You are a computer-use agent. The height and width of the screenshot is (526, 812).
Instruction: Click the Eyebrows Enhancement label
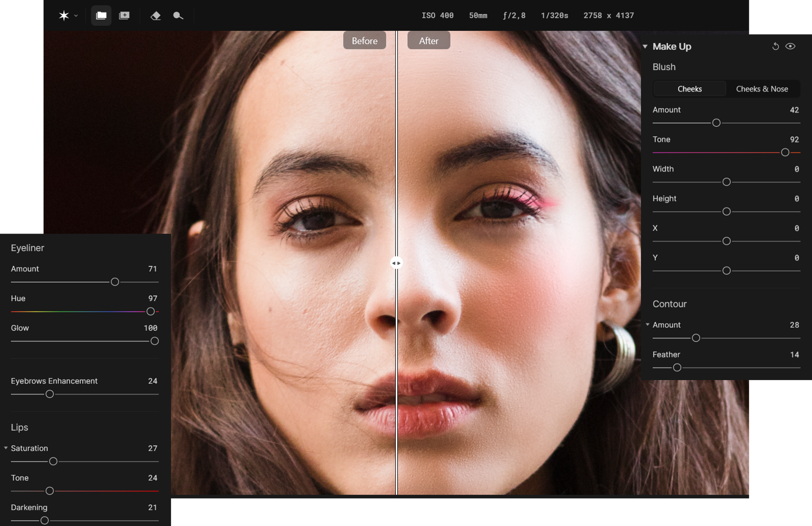[54, 381]
